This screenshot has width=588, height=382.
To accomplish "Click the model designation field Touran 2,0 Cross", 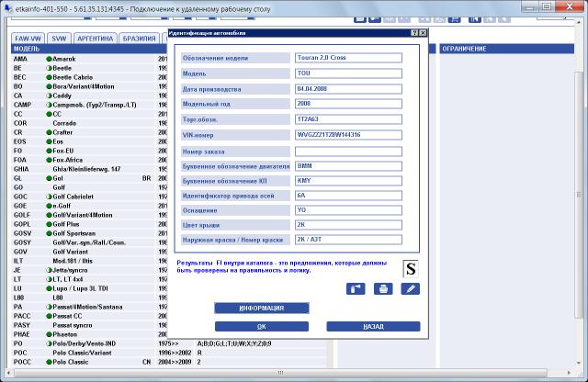I will [x=348, y=58].
